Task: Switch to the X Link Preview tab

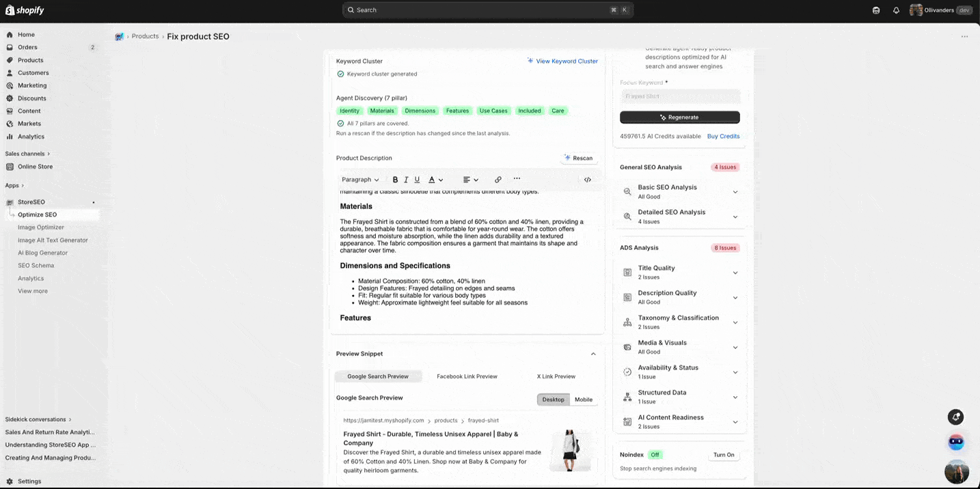Action: tap(556, 376)
